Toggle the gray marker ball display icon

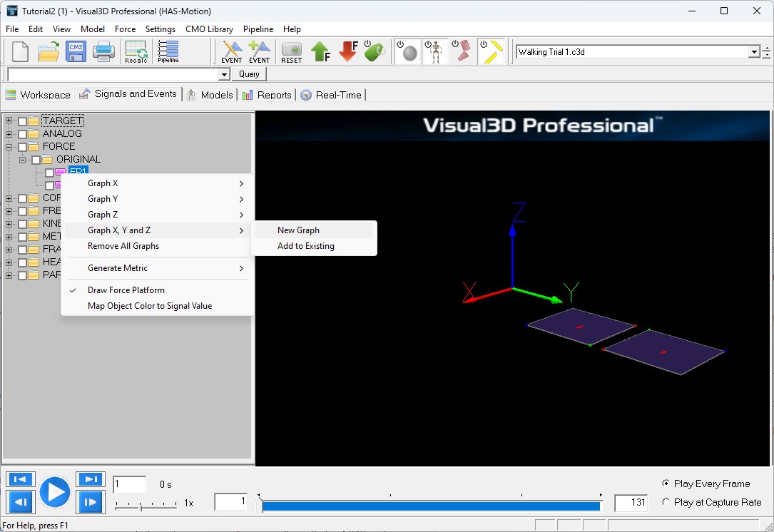pos(407,52)
